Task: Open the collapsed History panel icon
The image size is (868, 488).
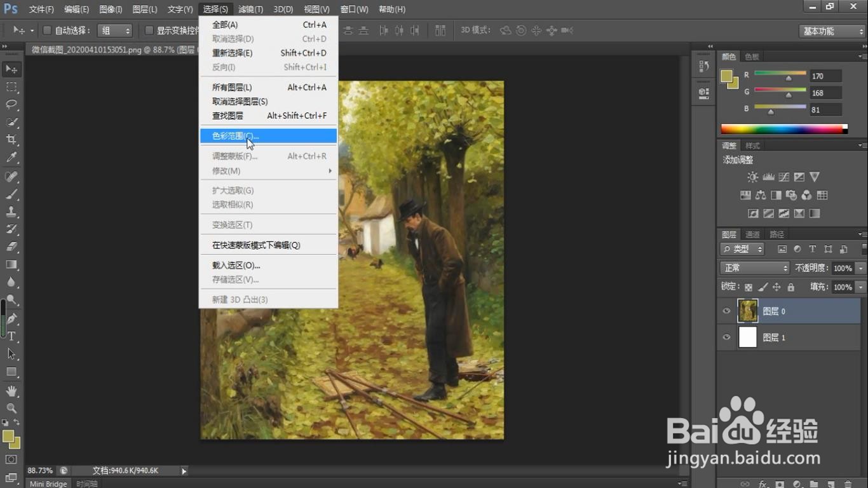Action: pyautogui.click(x=703, y=65)
